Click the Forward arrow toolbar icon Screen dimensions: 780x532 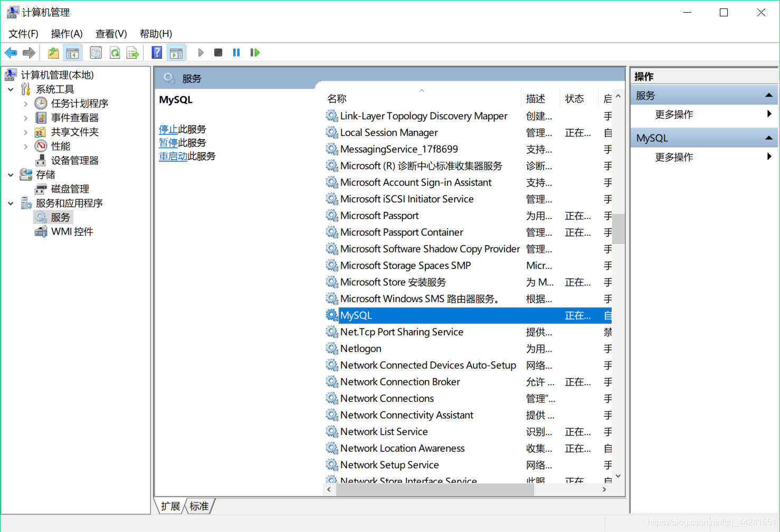pos(29,53)
